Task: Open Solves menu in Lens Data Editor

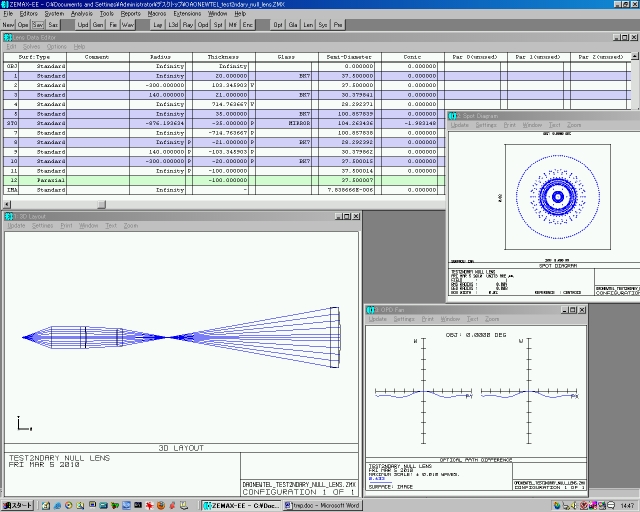Action: [31, 47]
